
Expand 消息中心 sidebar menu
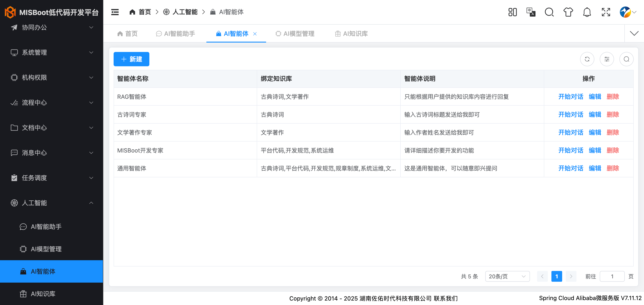point(51,152)
